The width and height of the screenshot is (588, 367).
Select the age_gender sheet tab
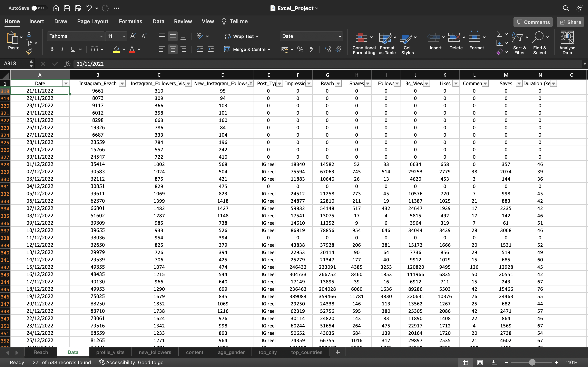[231, 352]
